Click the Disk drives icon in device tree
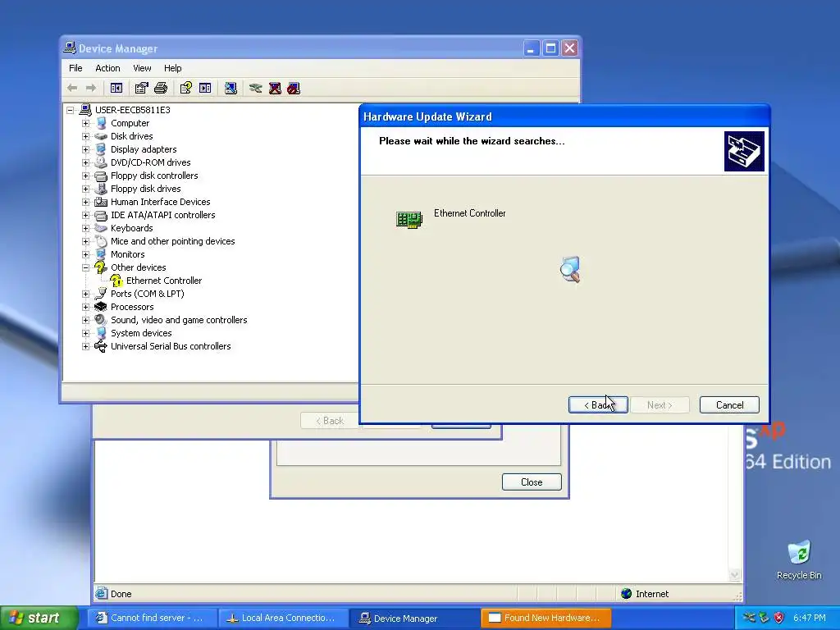This screenshot has width=840, height=630. pyautogui.click(x=101, y=136)
